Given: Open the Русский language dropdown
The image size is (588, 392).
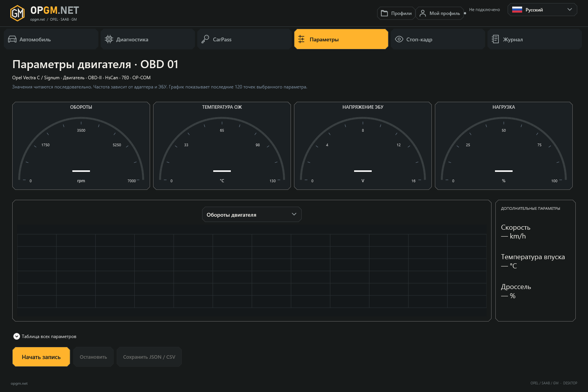Looking at the screenshot, I should pos(542,10).
